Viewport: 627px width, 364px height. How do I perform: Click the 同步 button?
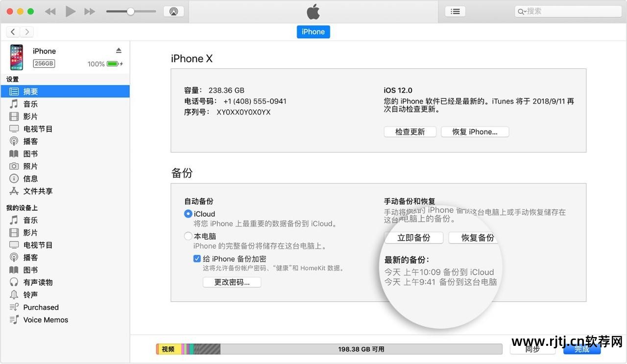pos(532,349)
